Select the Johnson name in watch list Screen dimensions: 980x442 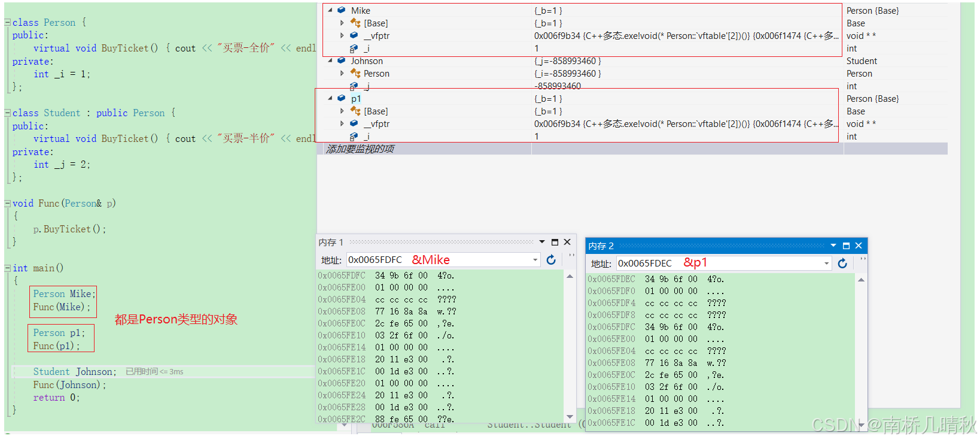click(x=367, y=60)
